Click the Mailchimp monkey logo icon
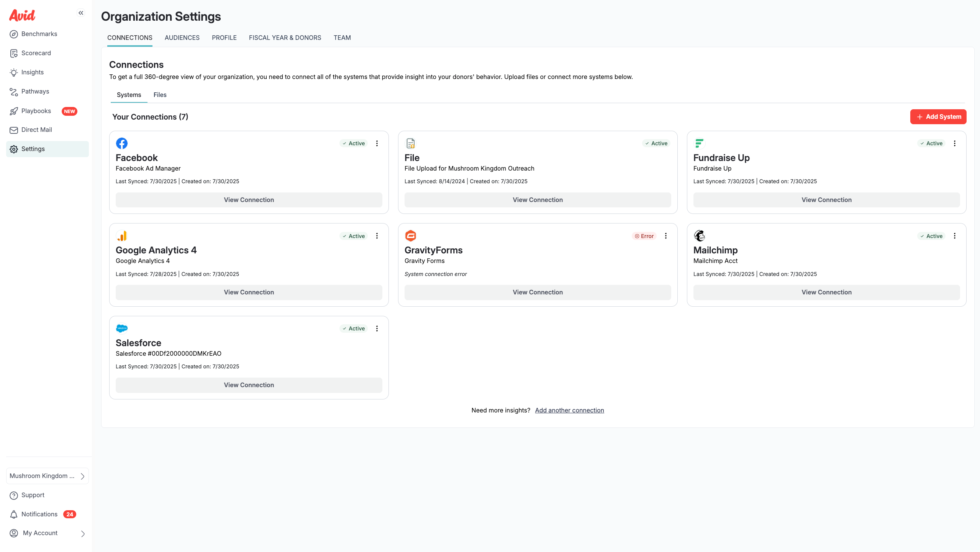The image size is (980, 552). [x=700, y=236]
